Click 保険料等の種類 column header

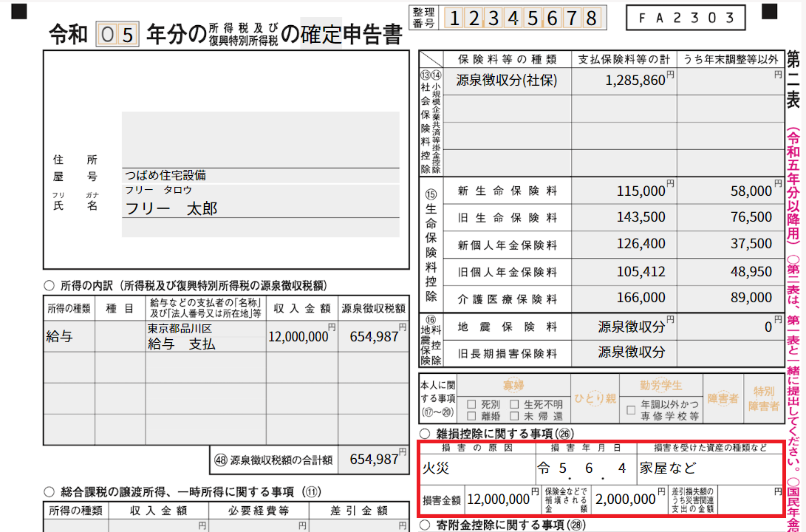[x=507, y=60]
